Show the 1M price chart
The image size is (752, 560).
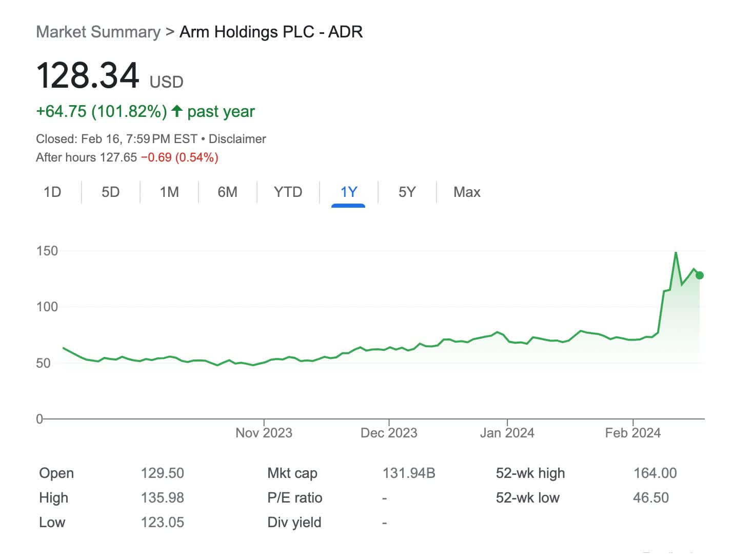(x=169, y=192)
